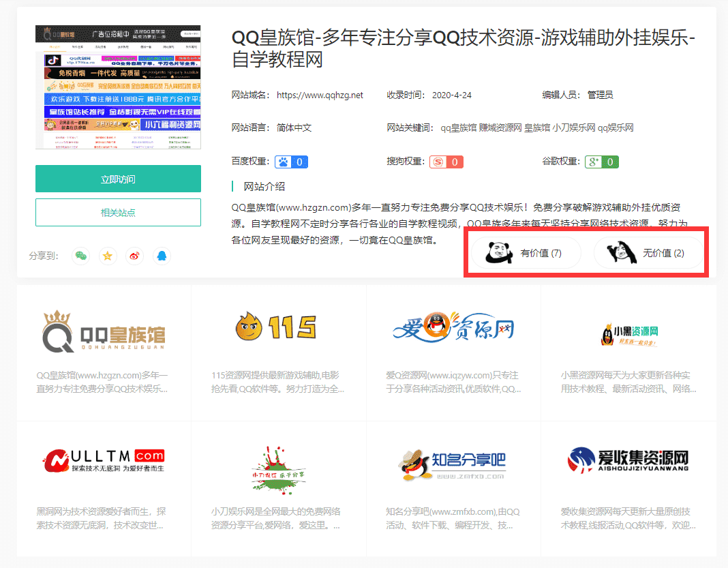Open the Baidu weight paw badge

291,162
